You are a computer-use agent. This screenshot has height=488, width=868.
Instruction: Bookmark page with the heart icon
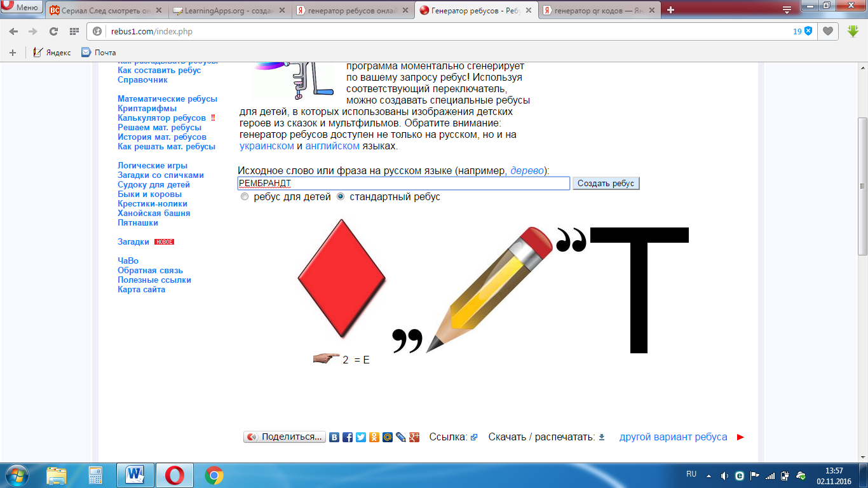[827, 31]
